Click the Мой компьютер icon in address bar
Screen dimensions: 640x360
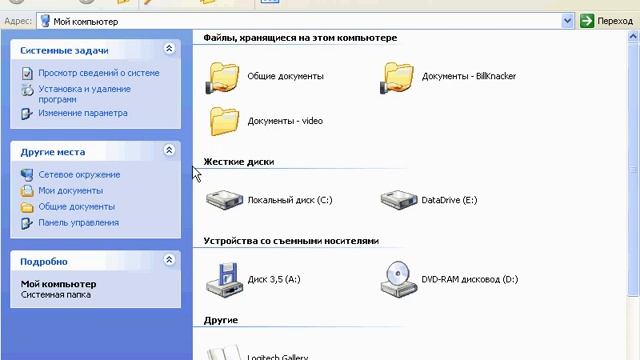[x=45, y=21]
